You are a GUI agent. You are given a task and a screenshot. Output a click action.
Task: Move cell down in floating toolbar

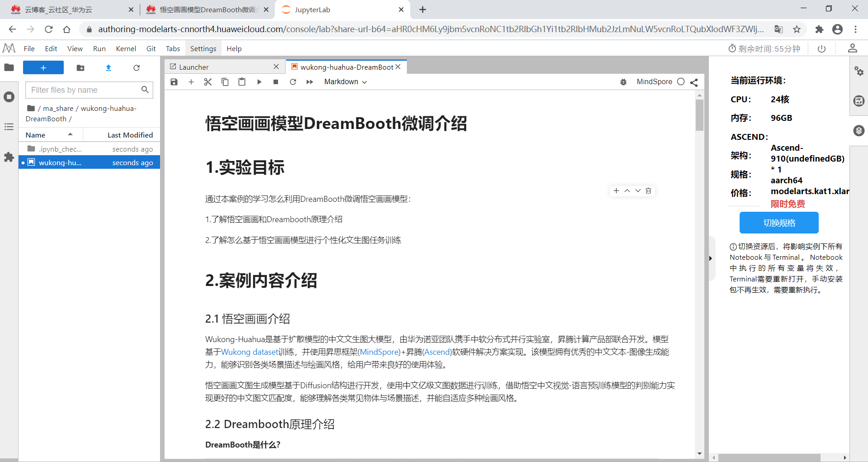(x=638, y=191)
